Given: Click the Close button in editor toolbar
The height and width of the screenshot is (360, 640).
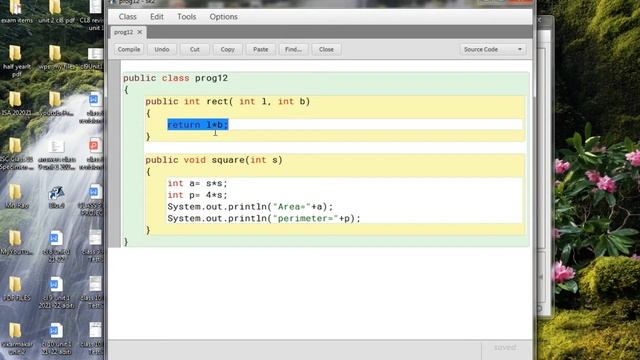Looking at the screenshot, I should [326, 49].
